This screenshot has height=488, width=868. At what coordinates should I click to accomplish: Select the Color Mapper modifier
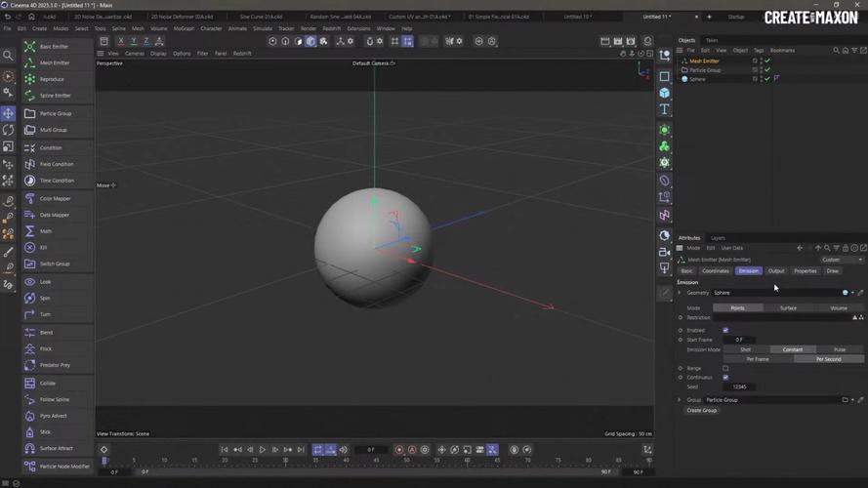coord(55,199)
